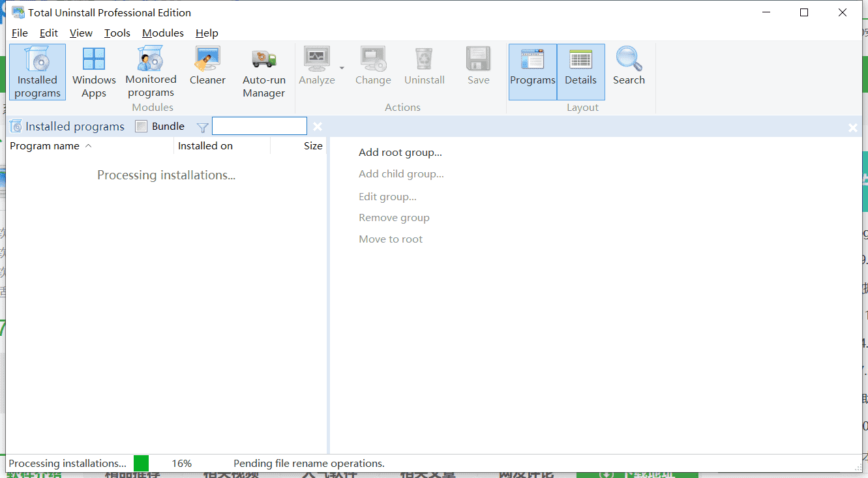Enable the Bundle checkbox
Image resolution: width=868 pixels, height=478 pixels.
click(x=141, y=127)
